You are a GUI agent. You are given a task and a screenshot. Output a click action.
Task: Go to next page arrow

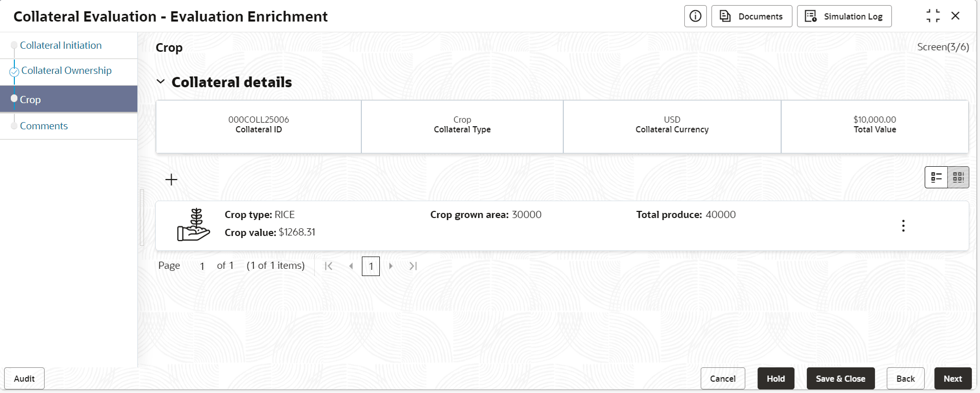tap(391, 266)
